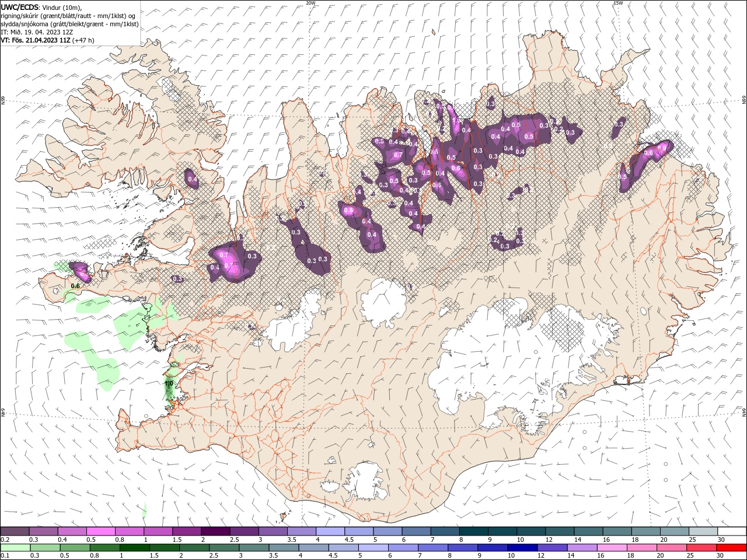Pick the pale grey swatch starting at 25 on snow scale
This screenshot has height=560, width=747.
tap(703, 531)
